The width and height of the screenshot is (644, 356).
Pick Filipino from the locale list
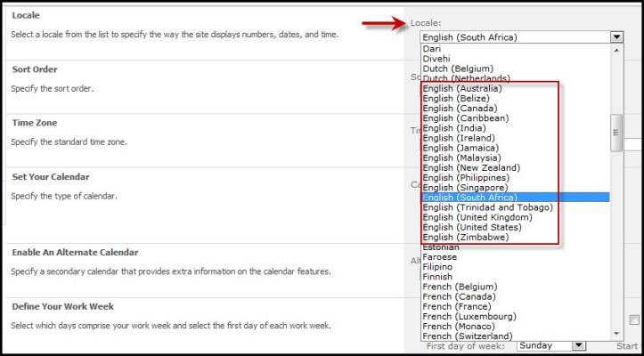pos(437,267)
